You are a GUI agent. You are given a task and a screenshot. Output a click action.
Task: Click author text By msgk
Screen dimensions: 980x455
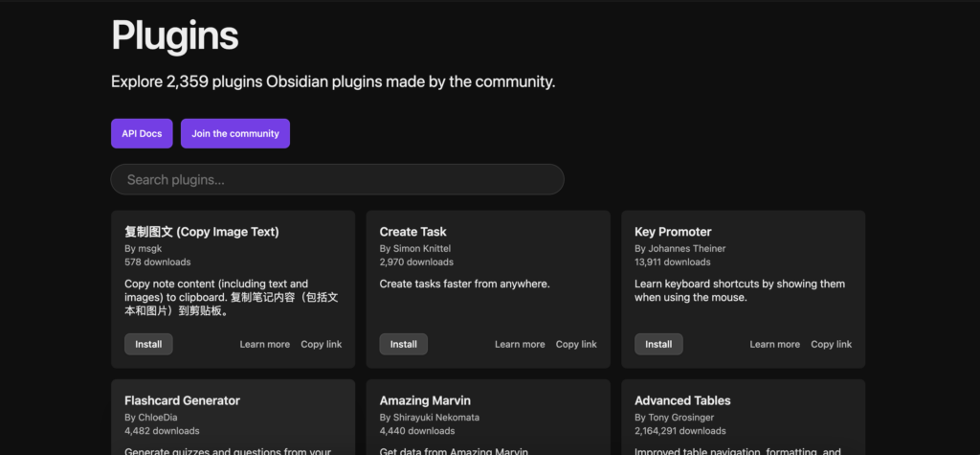(144, 248)
